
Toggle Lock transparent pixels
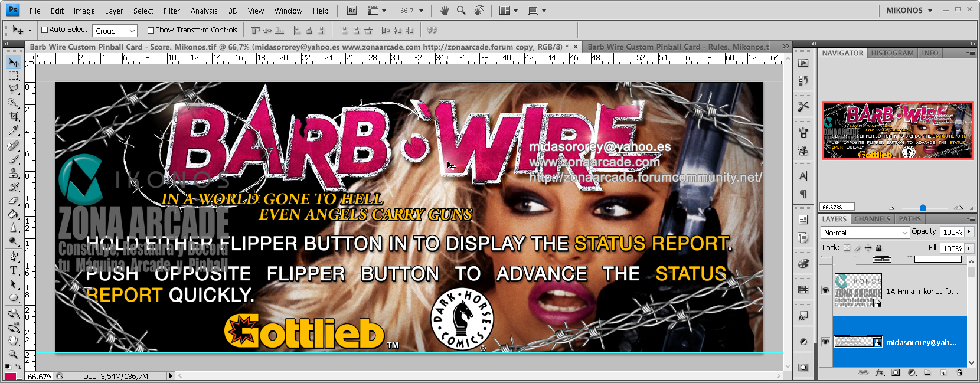[847, 248]
